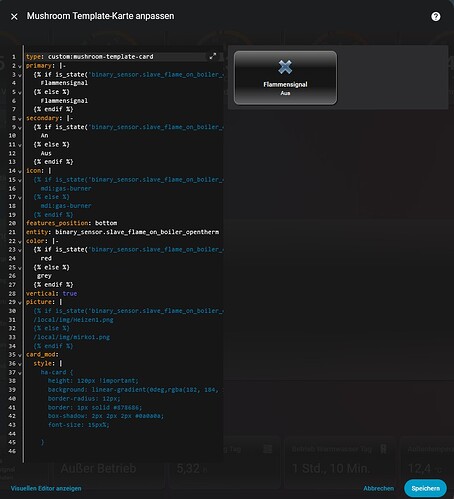Close the Mushroom Template-Karte dialog
Viewport: 454px width, 499px height.
coord(14,16)
